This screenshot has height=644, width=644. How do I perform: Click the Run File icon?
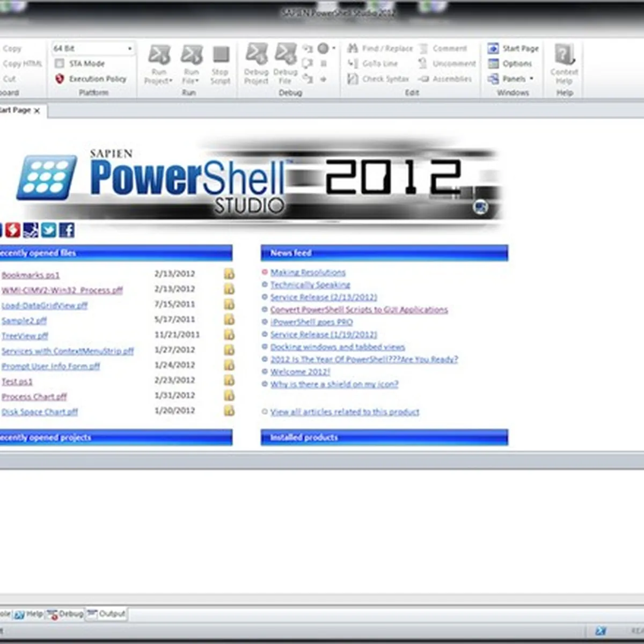point(192,55)
